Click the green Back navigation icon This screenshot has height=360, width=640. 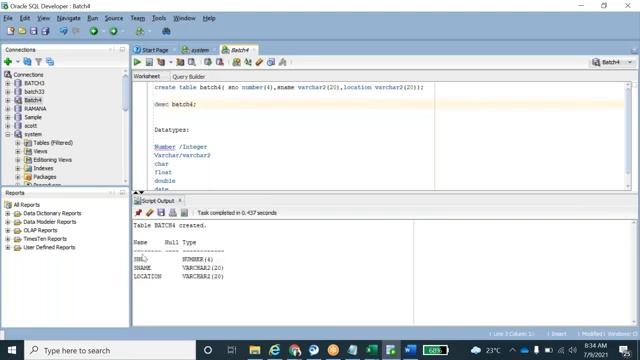tap(94, 31)
